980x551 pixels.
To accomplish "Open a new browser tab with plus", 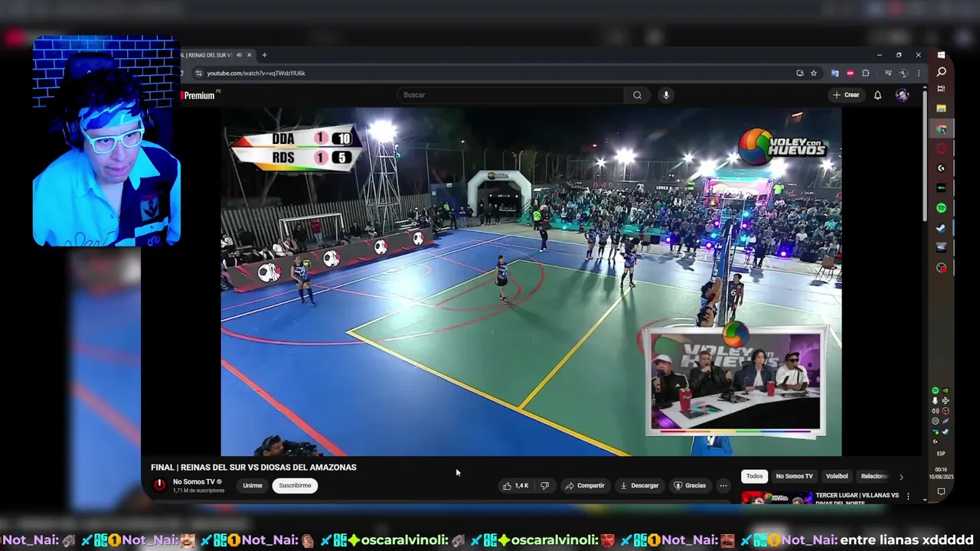I will [264, 55].
